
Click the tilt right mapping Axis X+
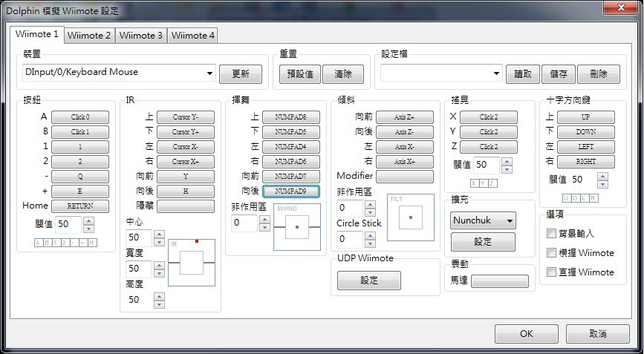(x=405, y=162)
